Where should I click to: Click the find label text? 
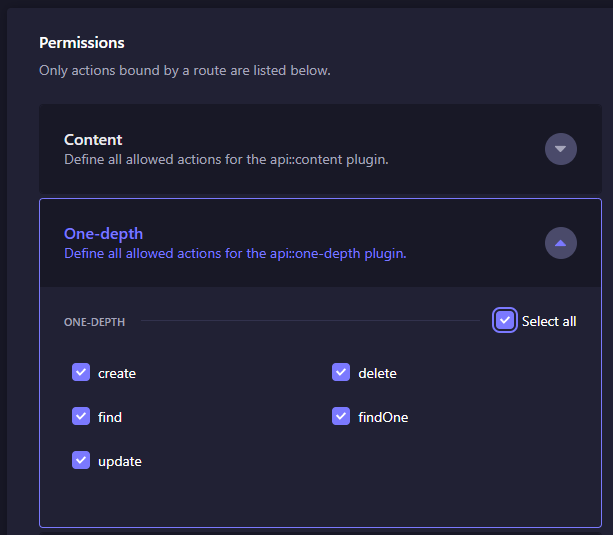pyautogui.click(x=110, y=417)
